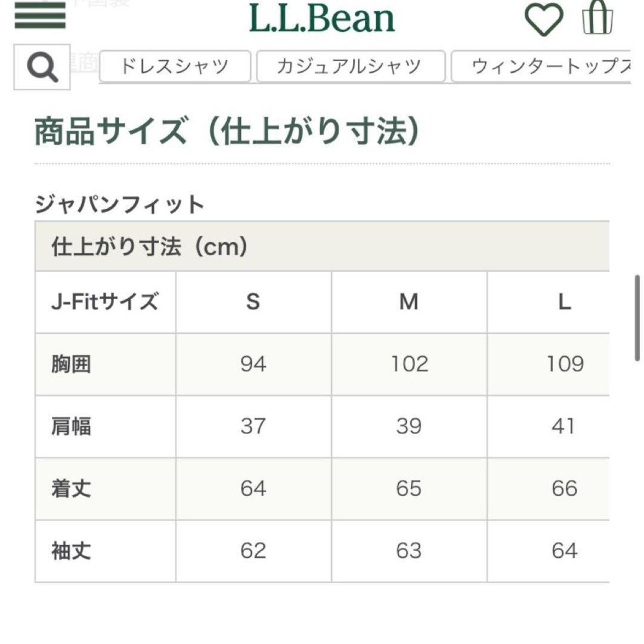Click the 仕上がり寸法（cm）table header
This screenshot has height=644, width=644.
149,247
